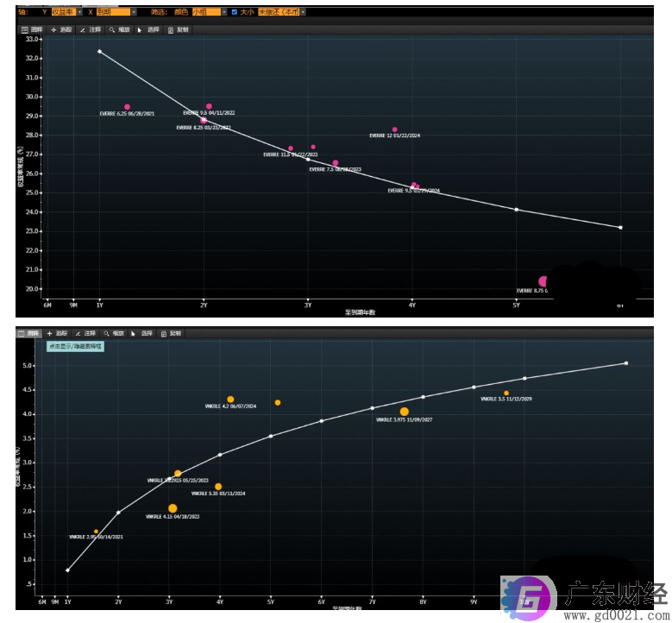Screen dimensions: 672x623
Task: Toggle the highlighted 图释 legend button in VNKRLE chart
Action: tap(28, 333)
